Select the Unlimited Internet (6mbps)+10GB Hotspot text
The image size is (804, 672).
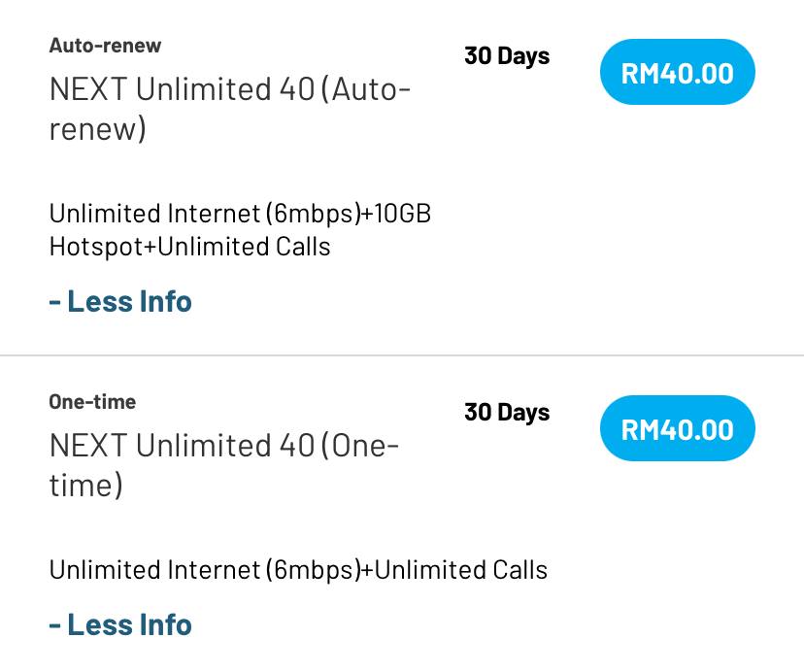coord(241,213)
